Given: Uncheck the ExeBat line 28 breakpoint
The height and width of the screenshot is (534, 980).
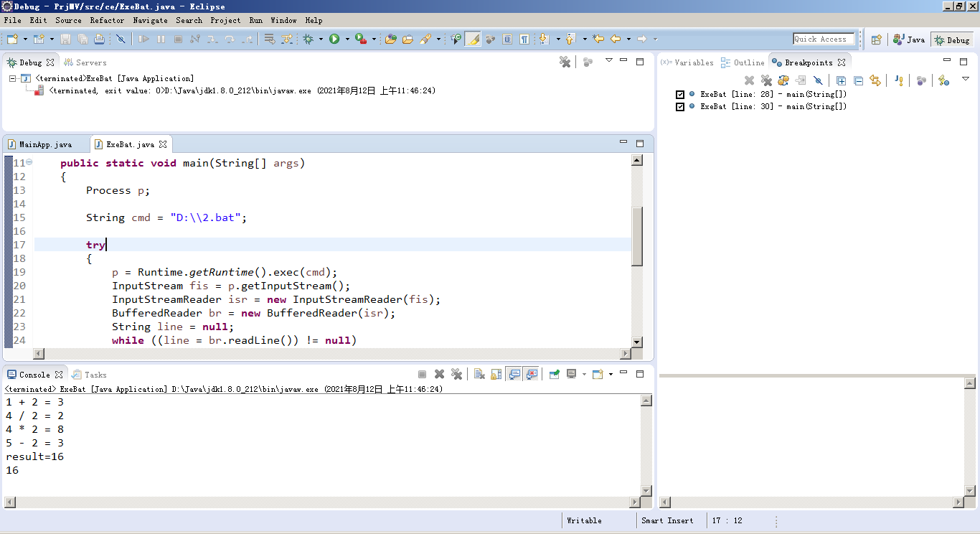Looking at the screenshot, I should pyautogui.click(x=679, y=94).
